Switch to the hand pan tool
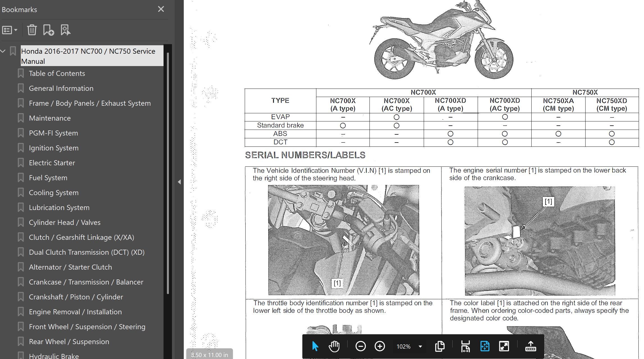 [334, 346]
